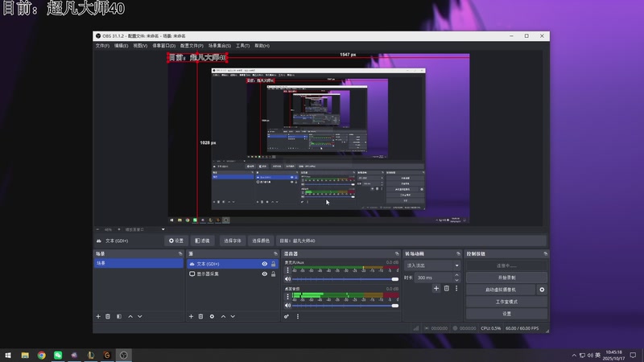
Task: Move selected source up in Sources panel
Action: pyautogui.click(x=223, y=316)
